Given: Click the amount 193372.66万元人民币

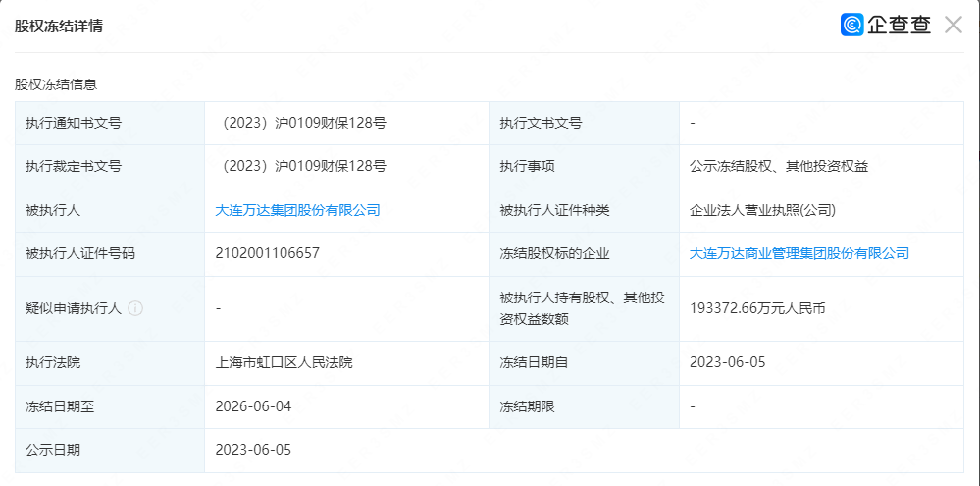Looking at the screenshot, I should pos(757,308).
